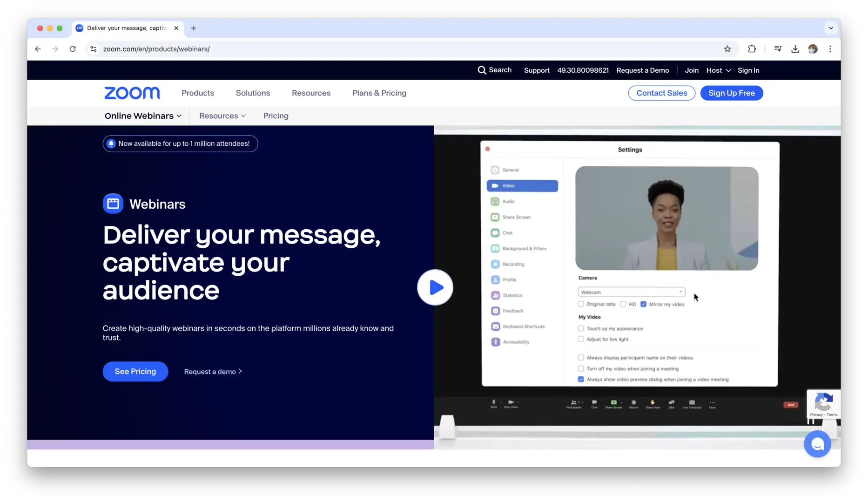Screen dimensions: 868x503
Task: Bookmark this page with the star icon
Action: (727, 49)
